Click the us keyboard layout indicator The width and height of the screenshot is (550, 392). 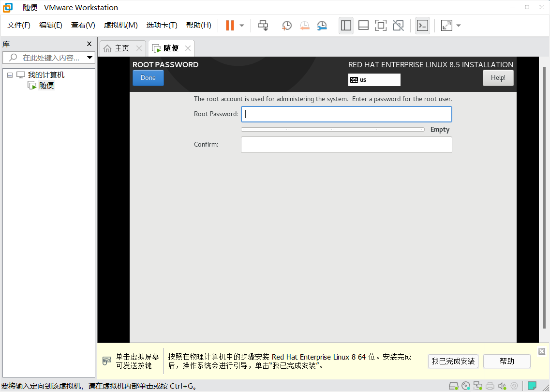[374, 80]
